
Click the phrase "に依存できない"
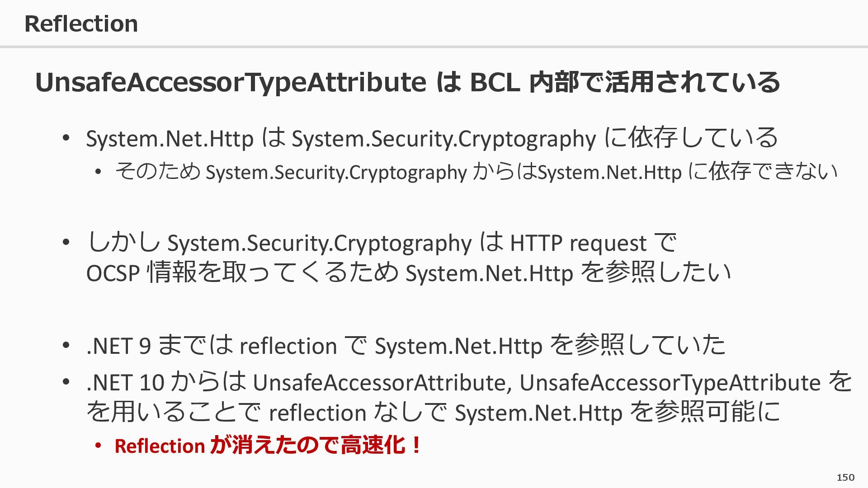coord(762,172)
